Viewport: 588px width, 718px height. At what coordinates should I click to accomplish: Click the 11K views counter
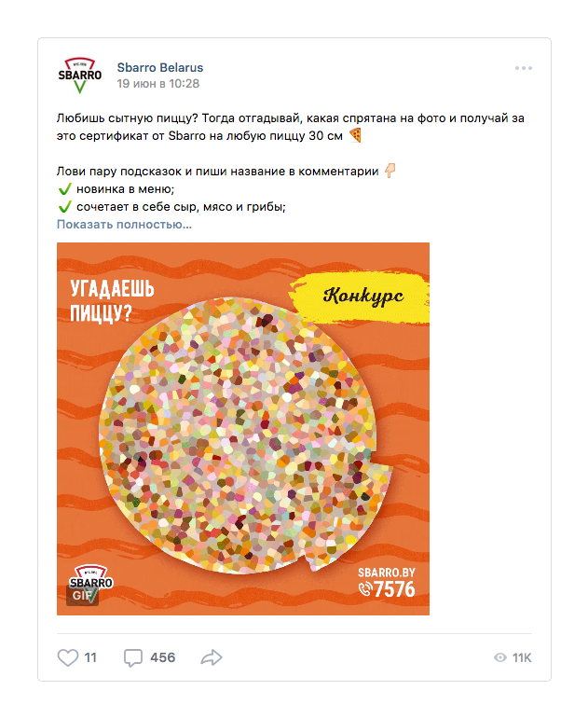click(x=522, y=657)
